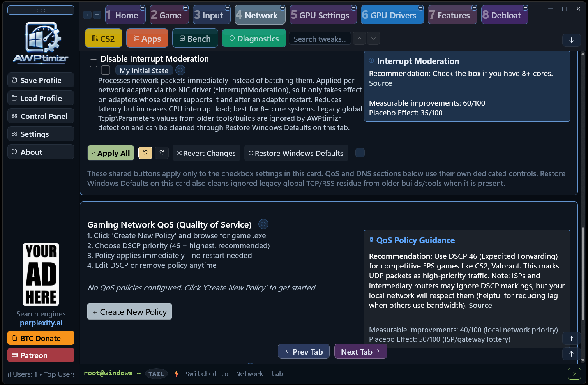Focus the Search tweaks input field
The height and width of the screenshot is (385, 588).
click(320, 39)
